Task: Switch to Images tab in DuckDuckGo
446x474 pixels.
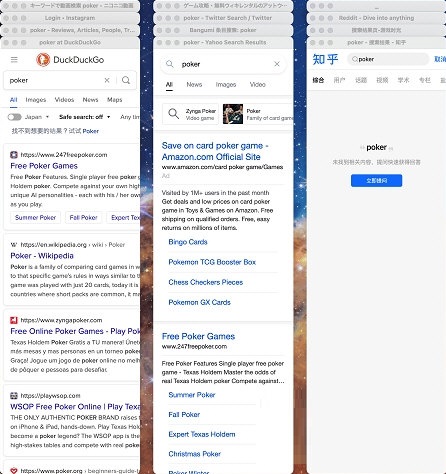Action: pos(36,100)
